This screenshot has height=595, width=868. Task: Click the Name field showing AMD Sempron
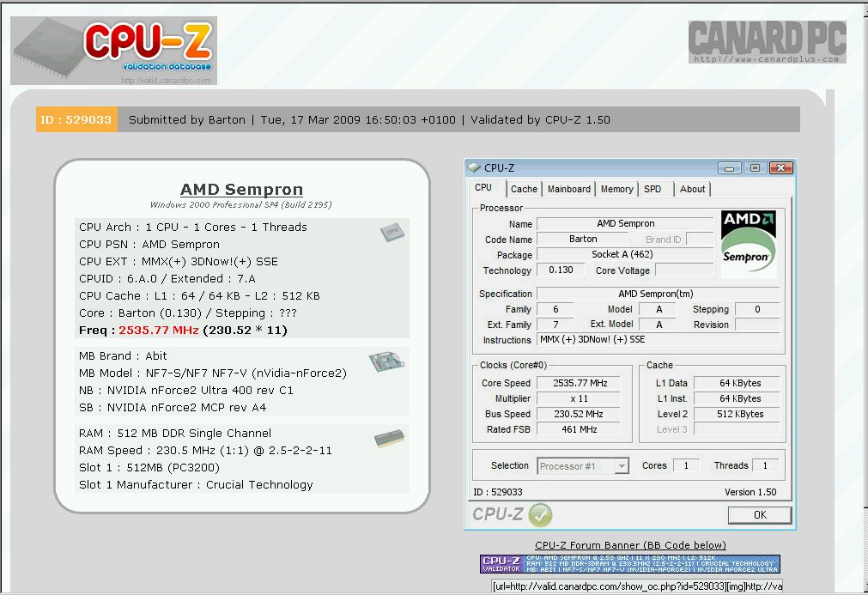point(626,223)
